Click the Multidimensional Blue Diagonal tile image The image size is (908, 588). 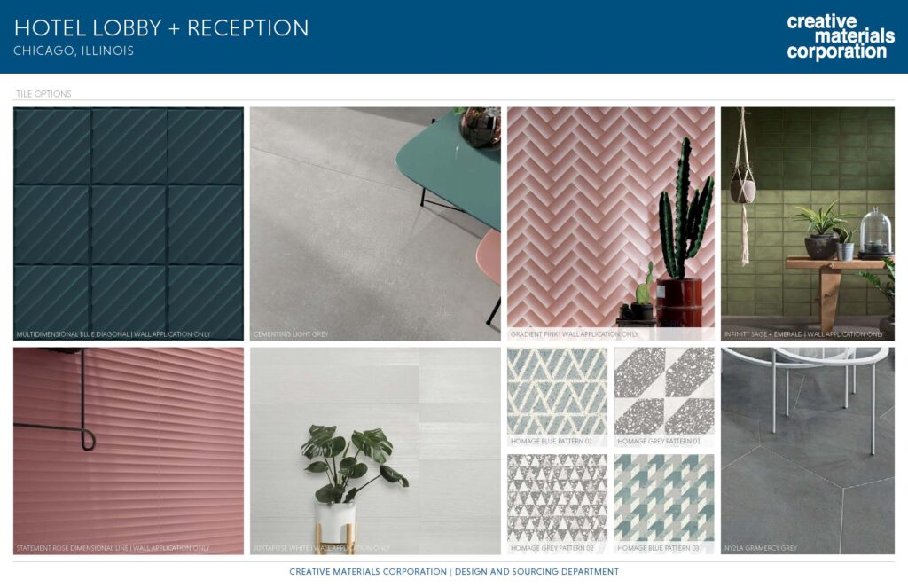129,223
